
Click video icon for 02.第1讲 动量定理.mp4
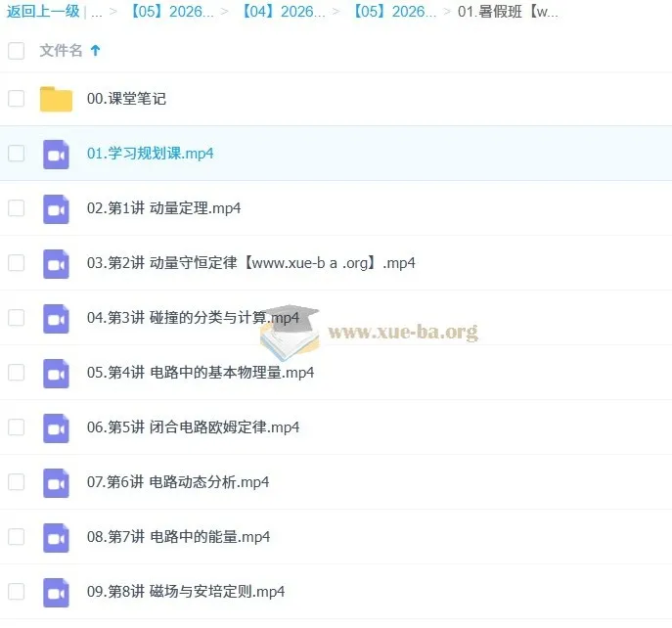pos(56,209)
